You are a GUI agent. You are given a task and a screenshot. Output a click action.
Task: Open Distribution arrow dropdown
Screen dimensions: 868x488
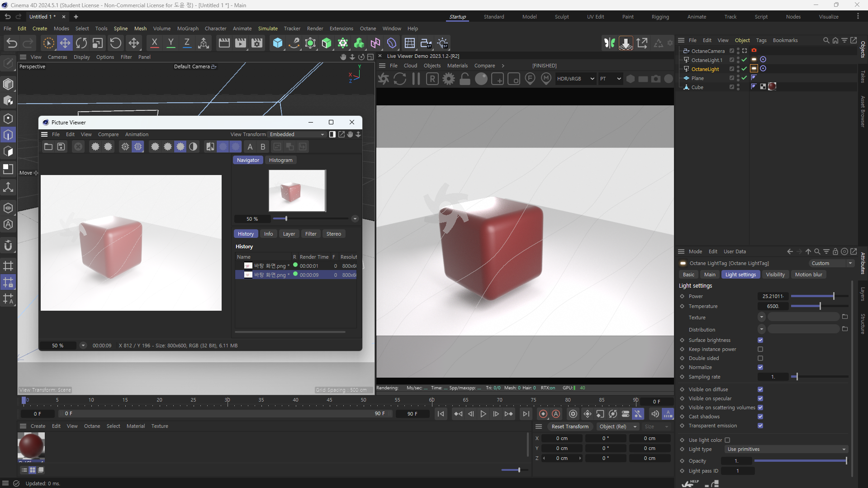[x=762, y=329]
